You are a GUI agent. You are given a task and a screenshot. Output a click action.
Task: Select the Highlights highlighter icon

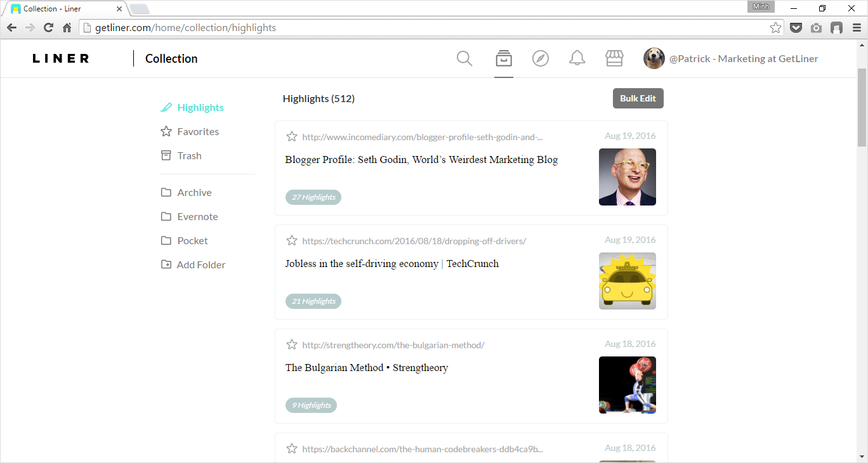point(166,107)
